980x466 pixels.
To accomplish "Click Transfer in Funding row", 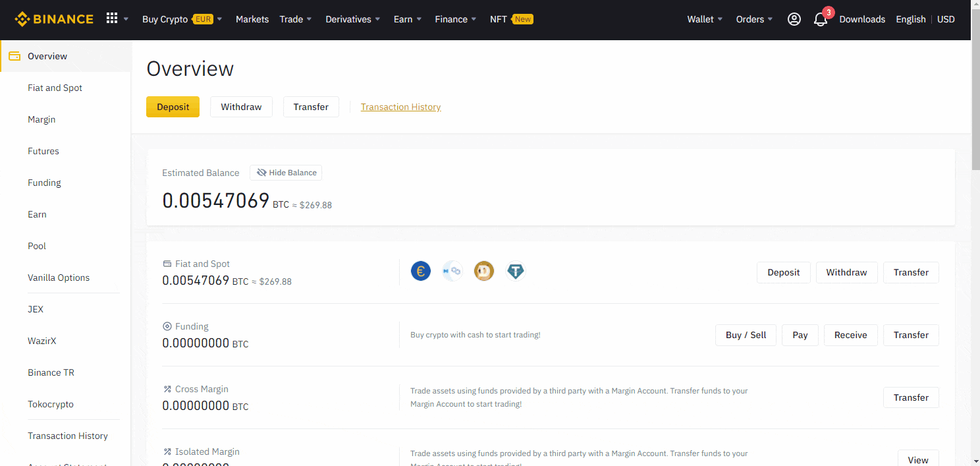I will pos(911,335).
